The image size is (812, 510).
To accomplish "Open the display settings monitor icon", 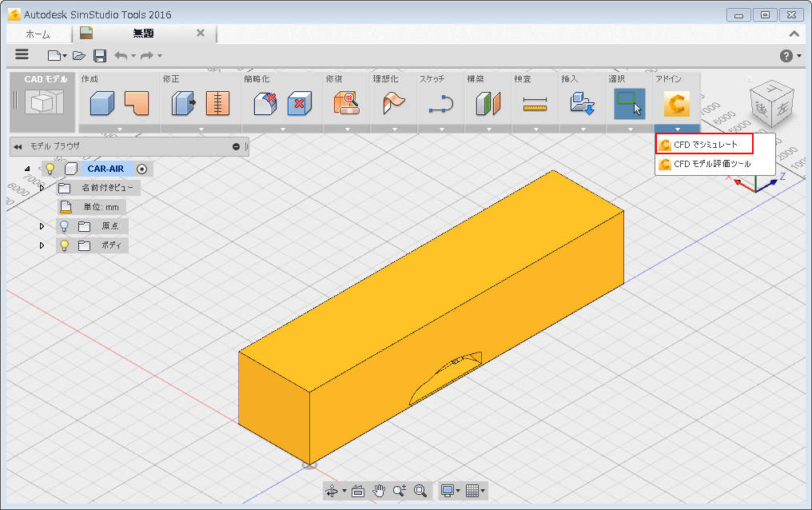I will coord(448,490).
